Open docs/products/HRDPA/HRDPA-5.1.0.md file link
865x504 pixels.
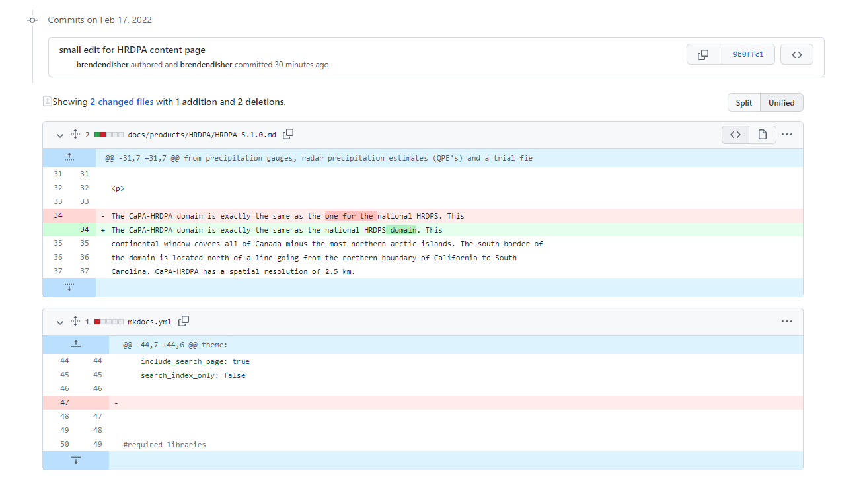coord(202,135)
